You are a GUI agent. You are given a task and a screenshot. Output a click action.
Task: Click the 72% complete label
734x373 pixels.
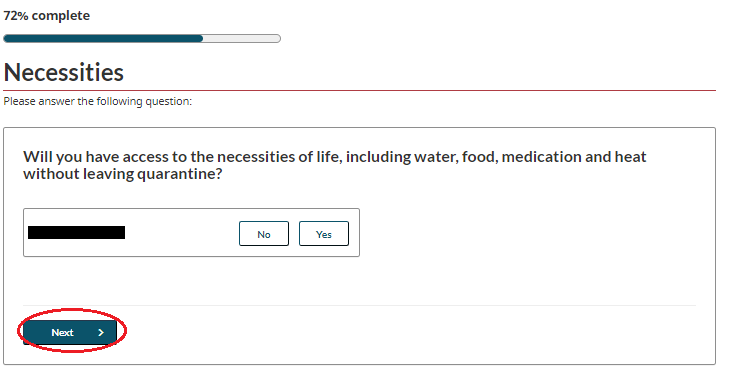[x=46, y=15]
